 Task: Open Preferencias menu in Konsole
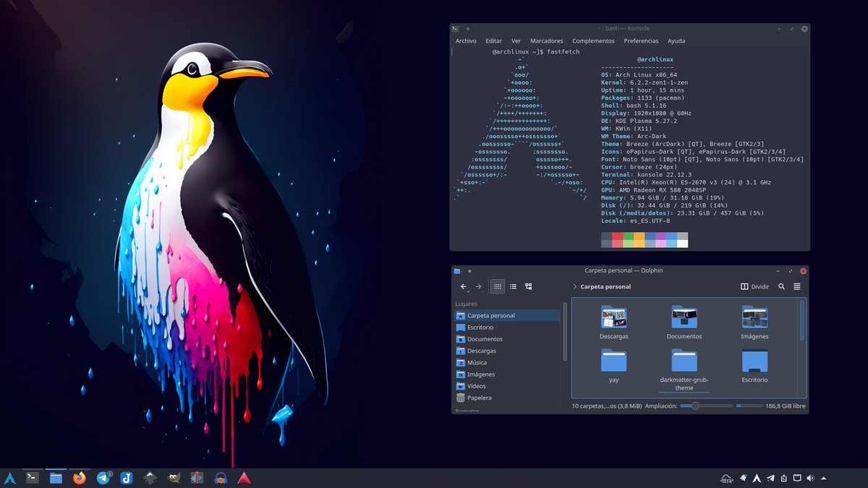point(641,41)
